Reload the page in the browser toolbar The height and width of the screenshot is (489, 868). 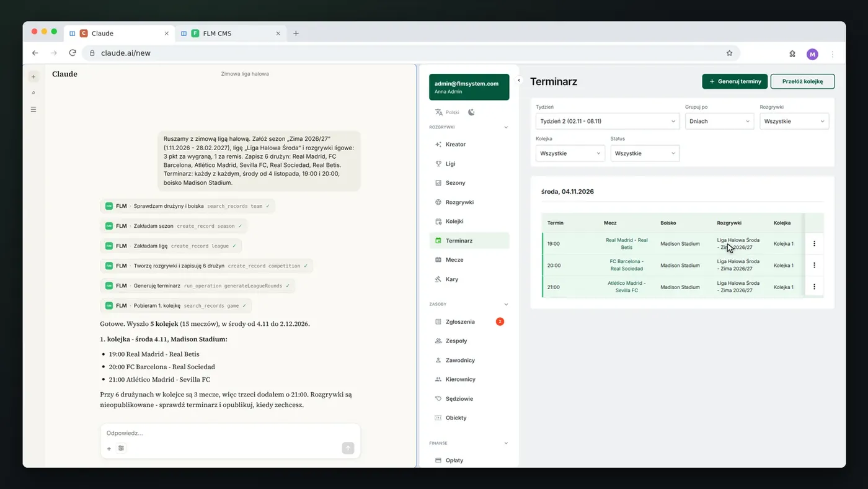(x=73, y=53)
